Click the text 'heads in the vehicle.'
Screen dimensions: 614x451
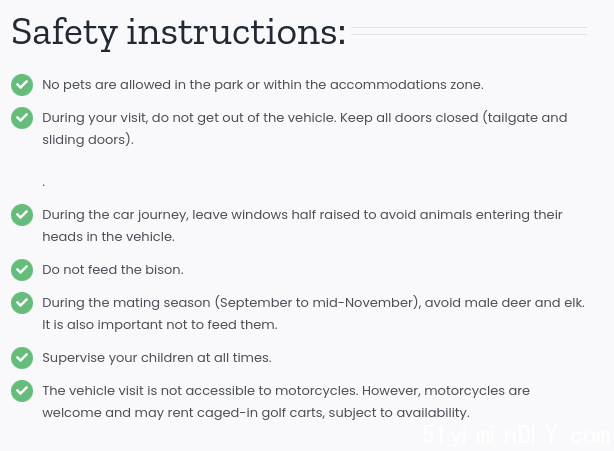pos(108,237)
